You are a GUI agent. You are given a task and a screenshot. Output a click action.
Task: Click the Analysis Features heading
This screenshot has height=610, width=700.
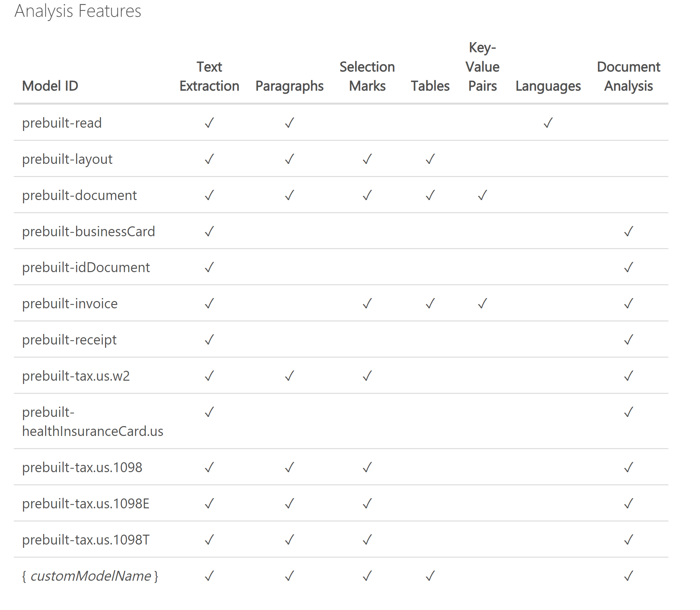pos(78,11)
